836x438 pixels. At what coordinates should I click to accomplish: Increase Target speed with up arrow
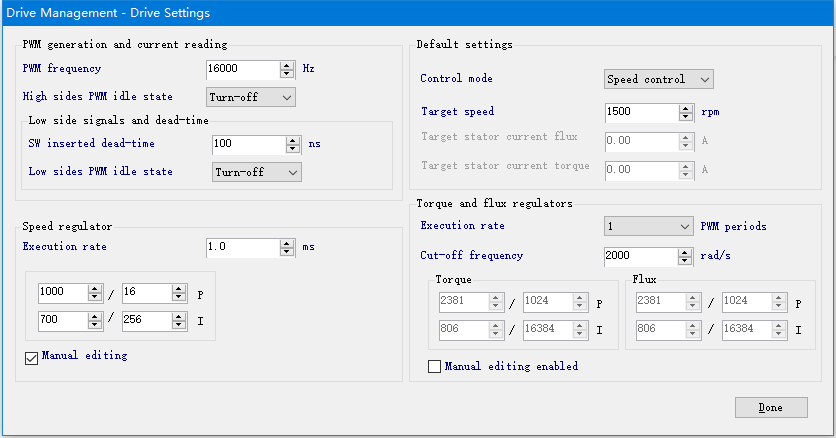click(686, 108)
